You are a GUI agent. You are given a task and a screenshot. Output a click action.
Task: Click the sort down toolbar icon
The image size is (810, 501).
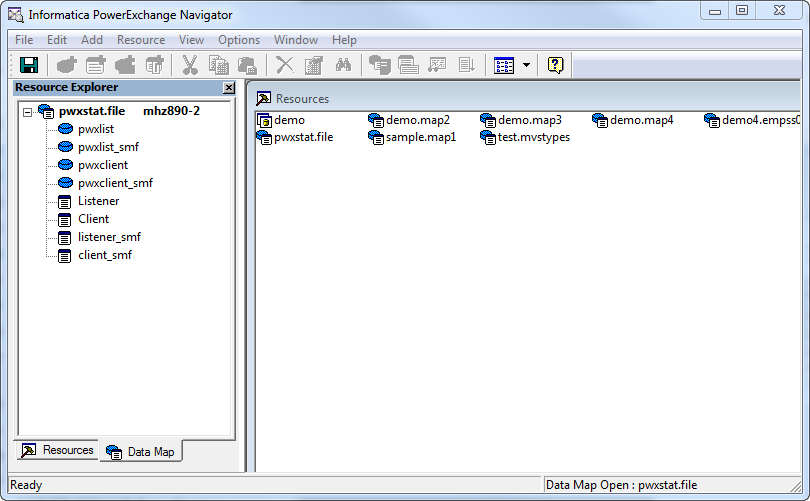tap(466, 65)
